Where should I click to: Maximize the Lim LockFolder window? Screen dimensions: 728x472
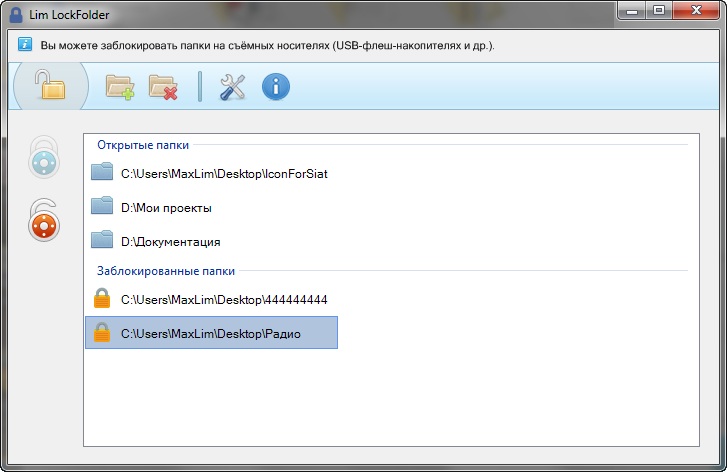coord(658,11)
